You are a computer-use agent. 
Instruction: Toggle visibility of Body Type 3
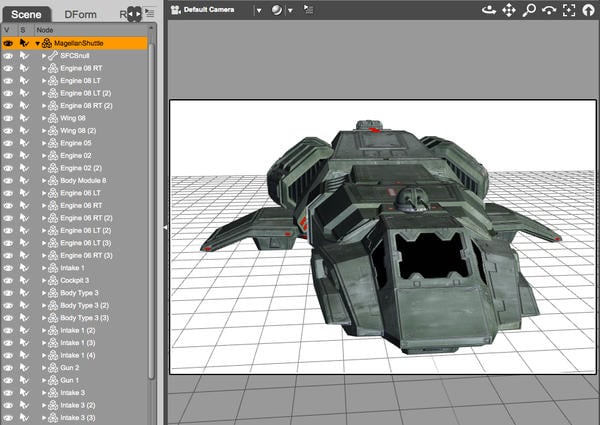click(x=8, y=293)
